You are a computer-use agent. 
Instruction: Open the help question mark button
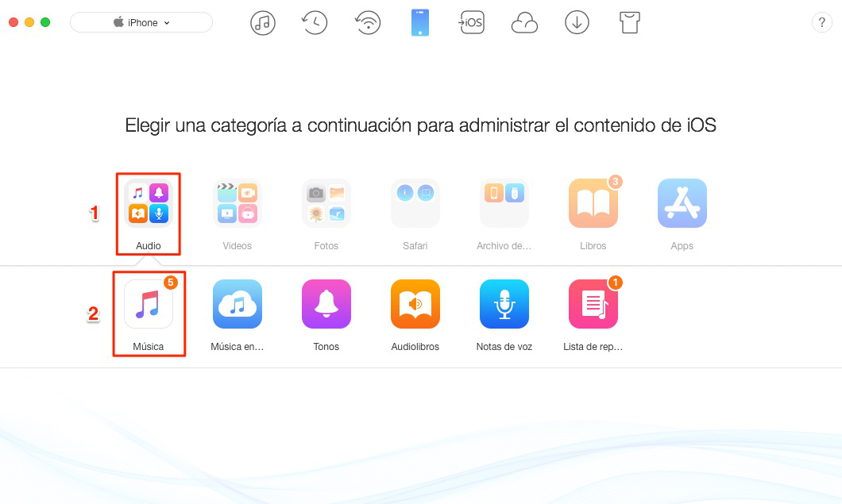(x=821, y=22)
